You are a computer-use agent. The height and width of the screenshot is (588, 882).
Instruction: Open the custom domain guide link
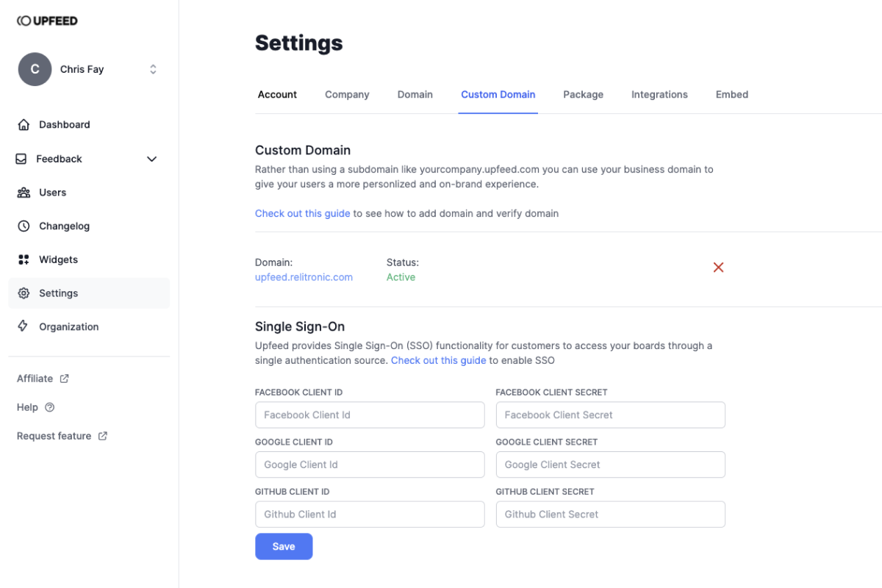pyautogui.click(x=303, y=213)
